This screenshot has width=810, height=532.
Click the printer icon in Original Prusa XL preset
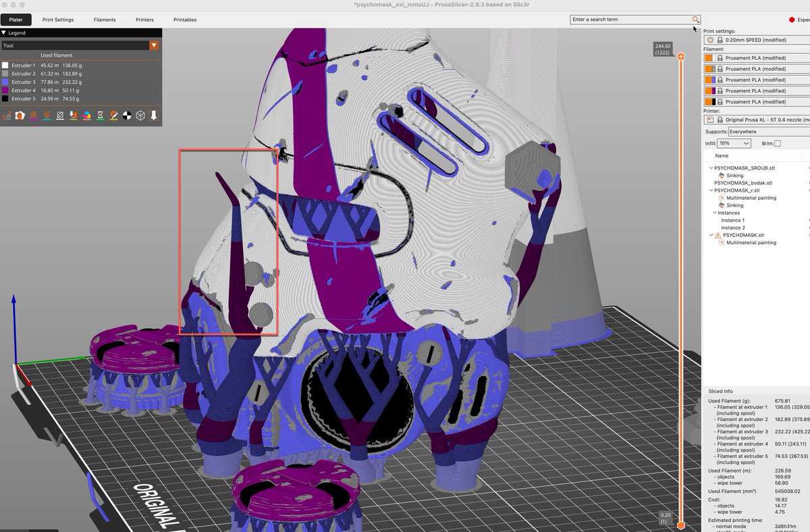(710, 119)
